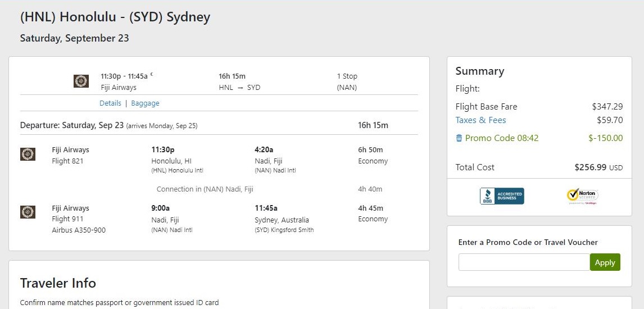Viewport: 644px width, 309px height.
Task: Click the Summary heading
Action: click(480, 71)
